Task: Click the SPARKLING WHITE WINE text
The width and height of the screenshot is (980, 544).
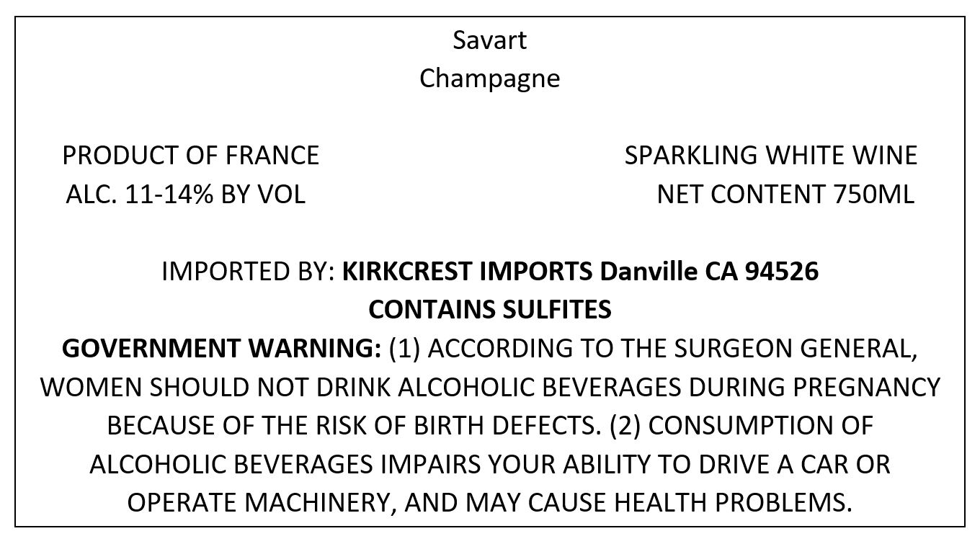Action: click(x=771, y=156)
